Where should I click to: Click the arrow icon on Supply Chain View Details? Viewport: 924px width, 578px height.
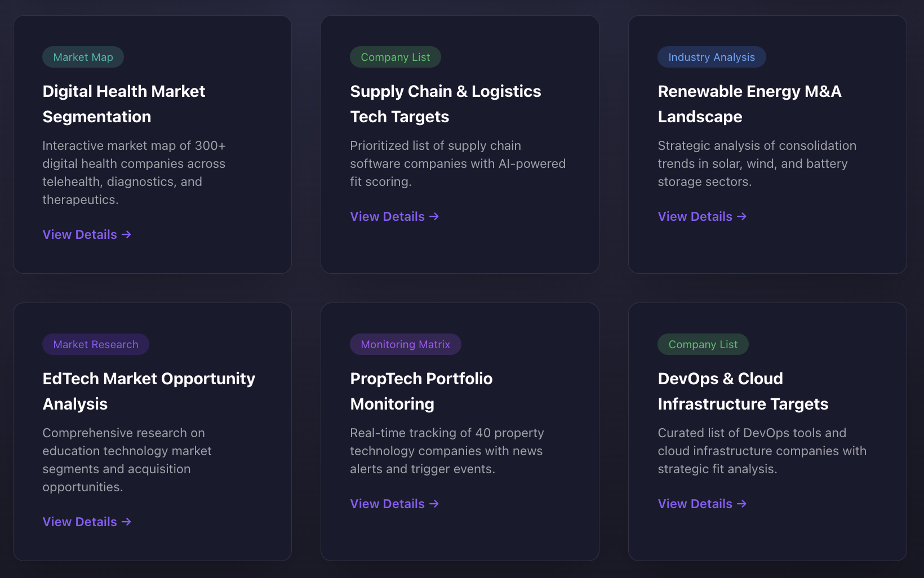coord(434,216)
